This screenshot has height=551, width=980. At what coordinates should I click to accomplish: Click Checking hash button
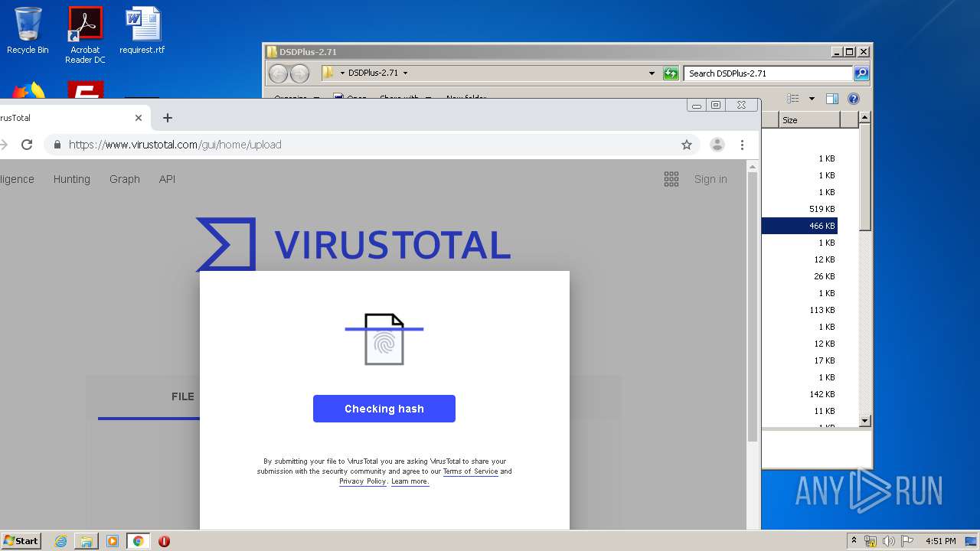[x=384, y=409]
